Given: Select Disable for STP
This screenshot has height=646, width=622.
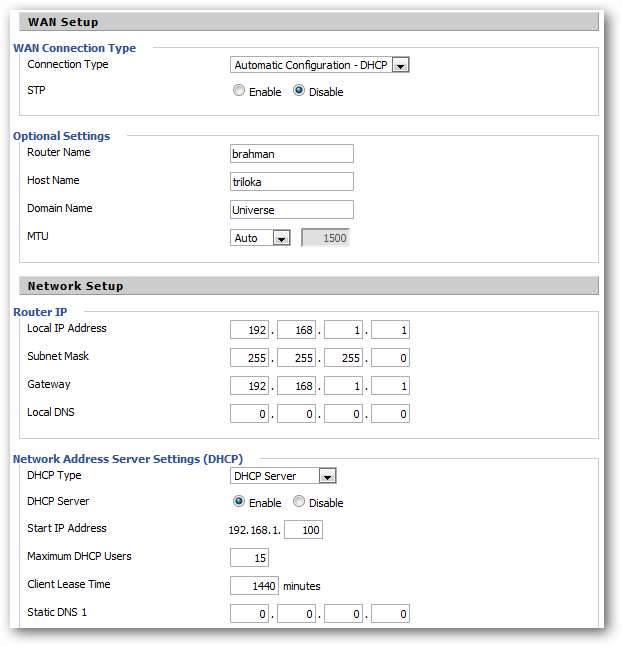Looking at the screenshot, I should 299,91.
